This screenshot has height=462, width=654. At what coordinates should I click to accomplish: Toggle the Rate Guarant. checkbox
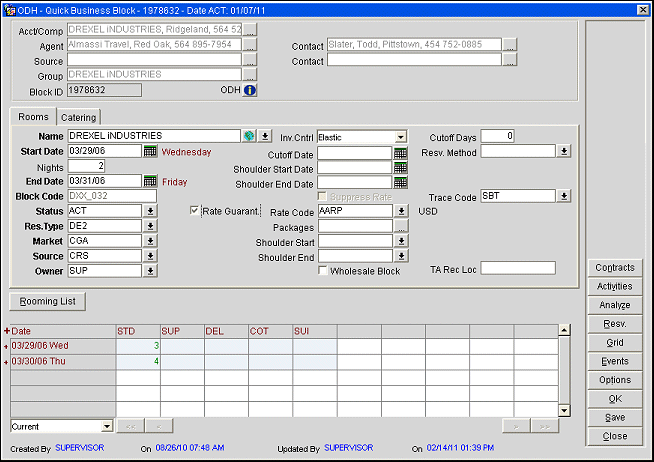click(195, 211)
